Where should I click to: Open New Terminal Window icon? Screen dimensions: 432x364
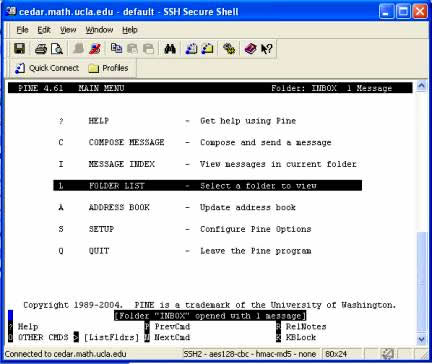pyautogui.click(x=191, y=49)
